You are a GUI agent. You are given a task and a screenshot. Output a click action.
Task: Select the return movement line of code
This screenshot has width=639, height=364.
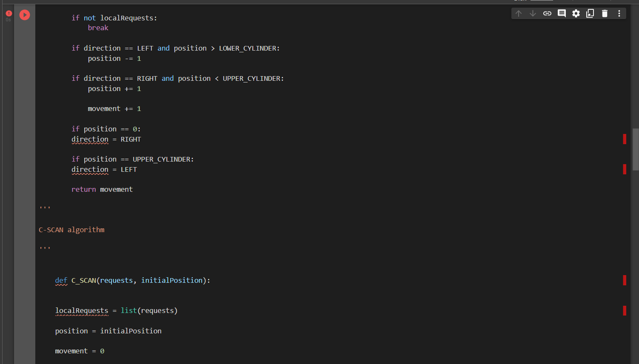point(102,189)
